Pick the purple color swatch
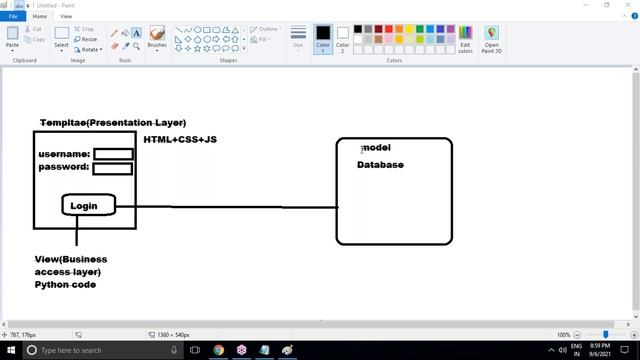This screenshot has width=640, height=360. [451, 29]
